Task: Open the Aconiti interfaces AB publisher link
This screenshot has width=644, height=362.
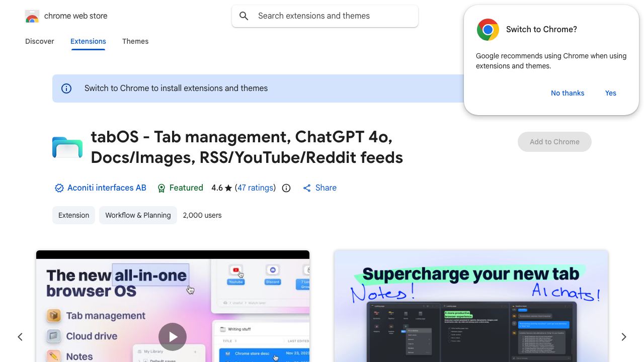Action: (x=107, y=188)
